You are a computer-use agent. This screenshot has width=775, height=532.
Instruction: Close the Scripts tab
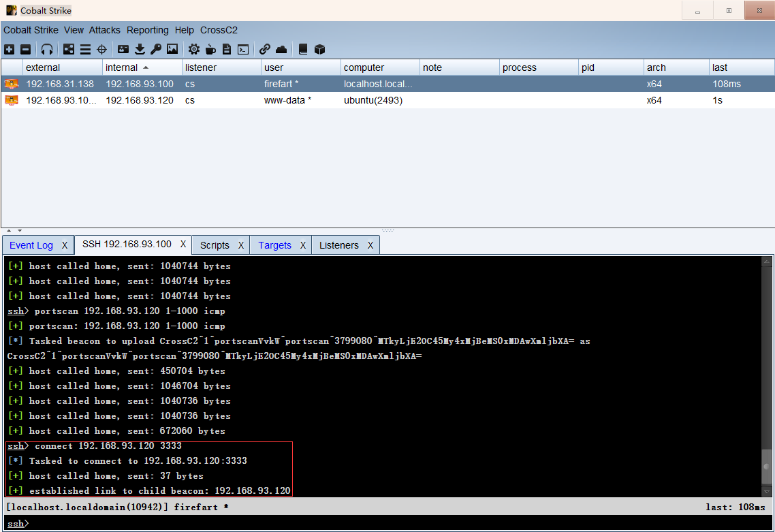click(x=241, y=245)
